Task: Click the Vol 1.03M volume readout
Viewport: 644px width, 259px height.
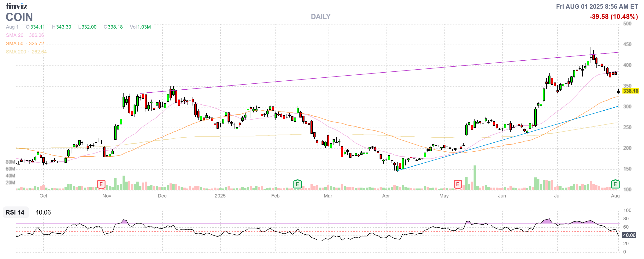Action: (x=140, y=27)
